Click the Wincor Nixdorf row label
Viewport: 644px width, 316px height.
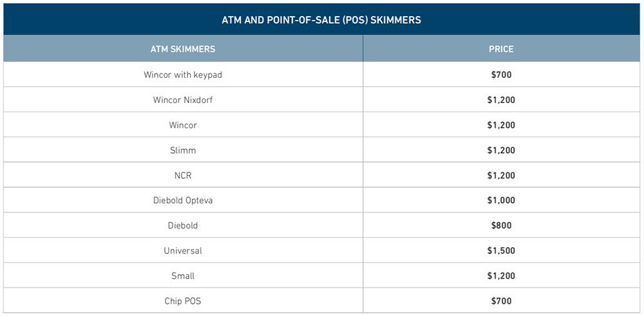pyautogui.click(x=183, y=100)
